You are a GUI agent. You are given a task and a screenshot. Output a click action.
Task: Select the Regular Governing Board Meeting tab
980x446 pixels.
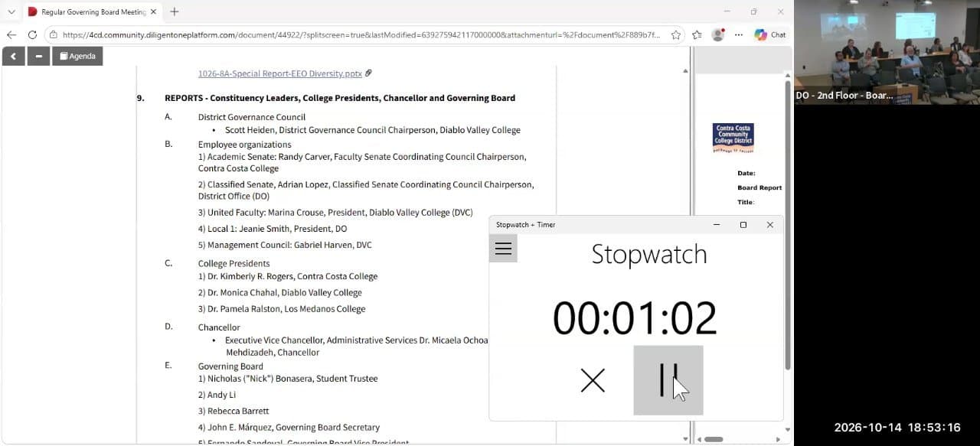click(92, 11)
